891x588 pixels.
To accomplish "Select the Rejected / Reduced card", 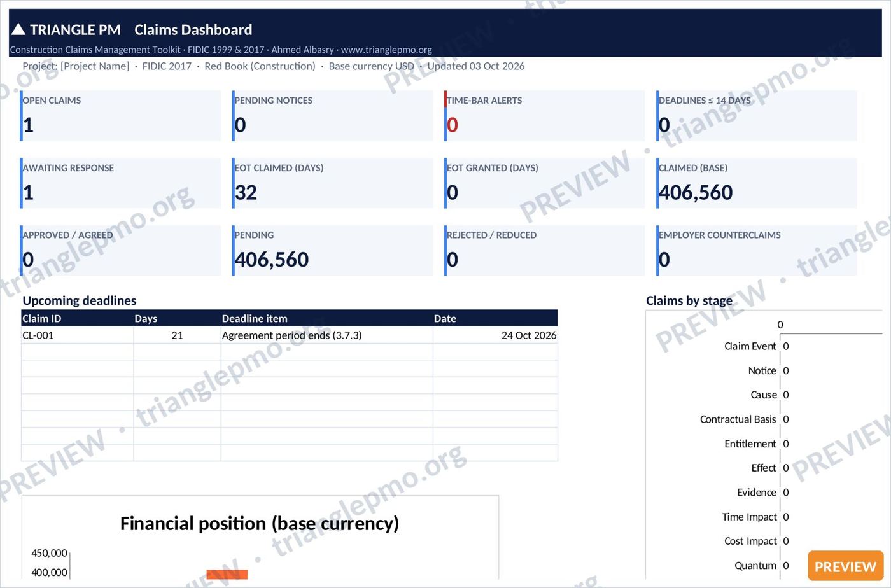I will tap(544, 250).
